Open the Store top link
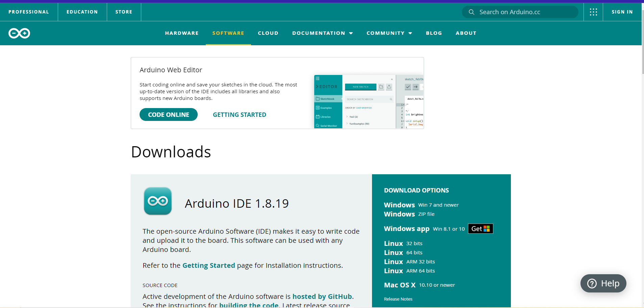Viewport: 644px width, 308px height. coord(124,12)
